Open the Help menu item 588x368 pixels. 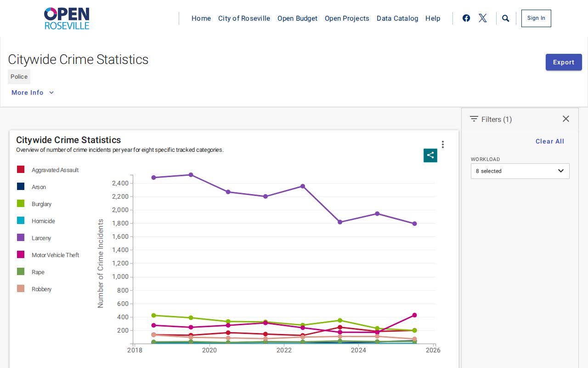click(433, 18)
